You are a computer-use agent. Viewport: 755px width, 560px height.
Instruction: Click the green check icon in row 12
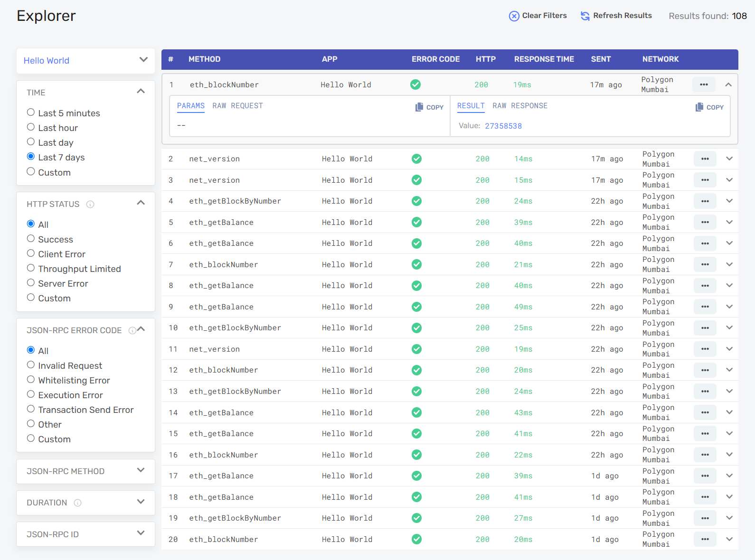(x=416, y=370)
